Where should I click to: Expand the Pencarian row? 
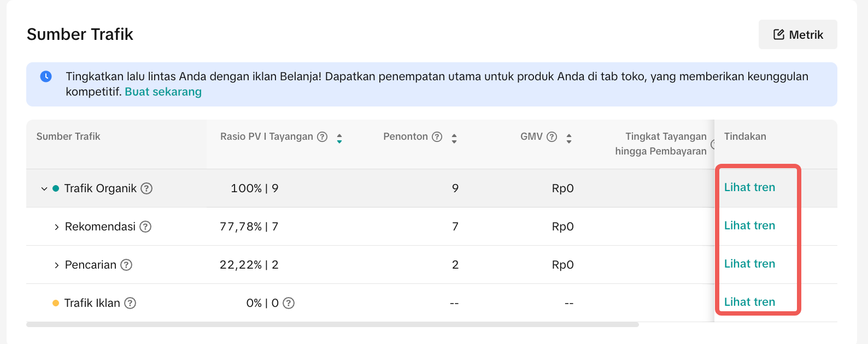(x=56, y=265)
